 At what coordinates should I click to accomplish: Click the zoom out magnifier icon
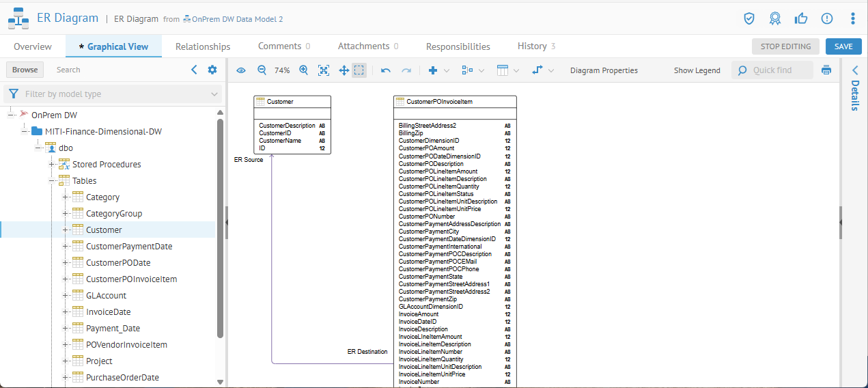[262, 70]
